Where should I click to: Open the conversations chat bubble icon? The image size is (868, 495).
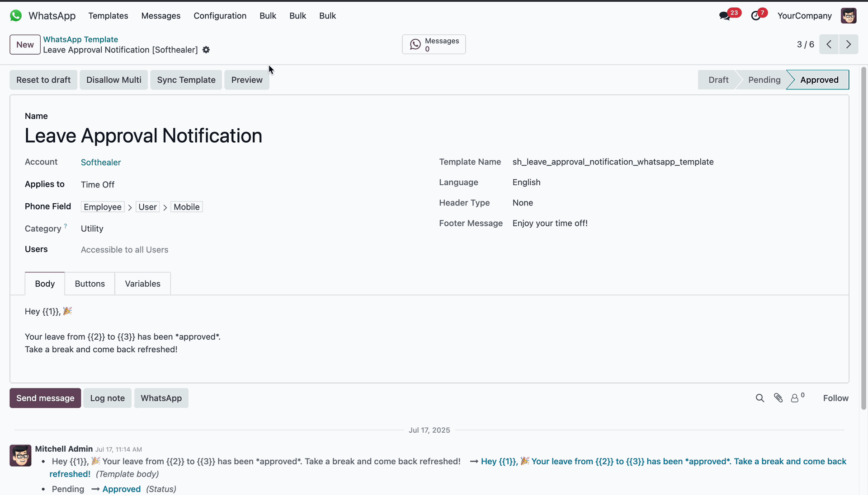[x=725, y=16]
